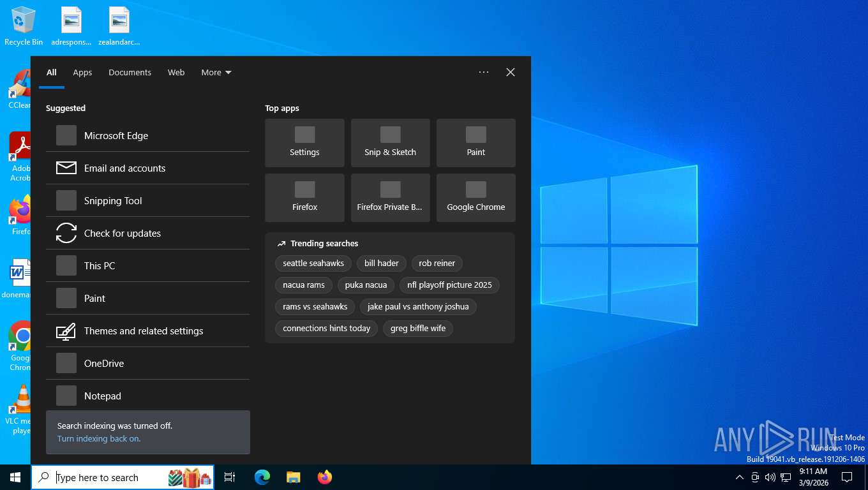Open Notepad from Suggested list
The height and width of the screenshot is (490, 868).
pyautogui.click(x=147, y=395)
